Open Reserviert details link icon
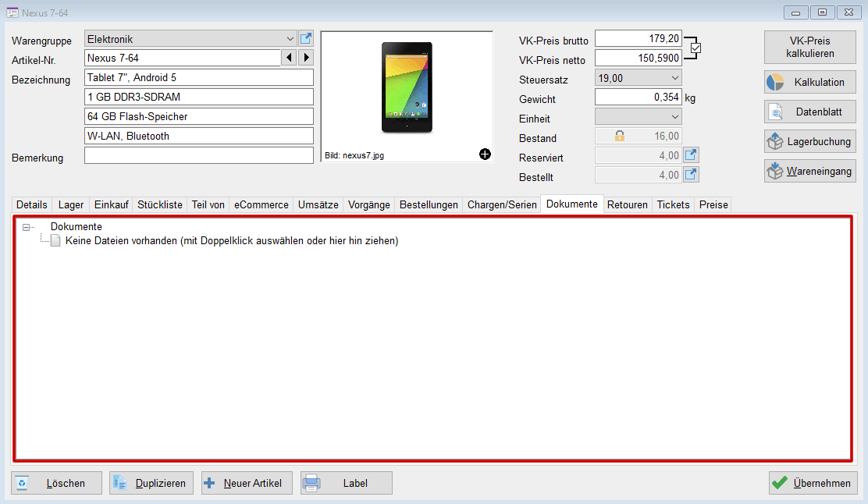This screenshot has width=868, height=504. (x=691, y=155)
